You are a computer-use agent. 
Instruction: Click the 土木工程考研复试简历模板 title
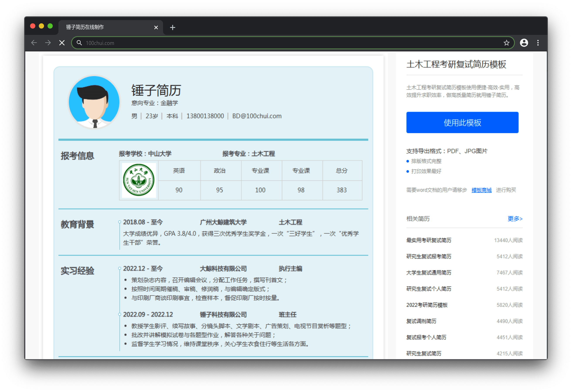click(x=456, y=64)
